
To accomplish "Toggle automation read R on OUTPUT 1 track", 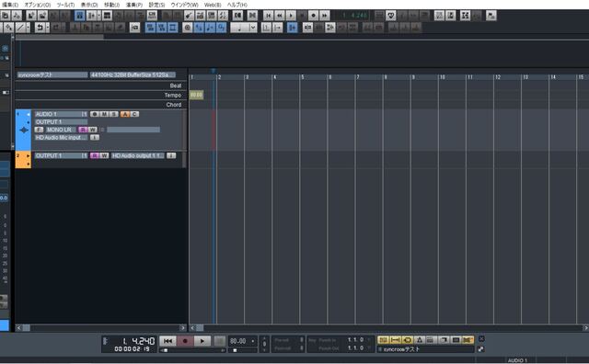I will 95,155.
